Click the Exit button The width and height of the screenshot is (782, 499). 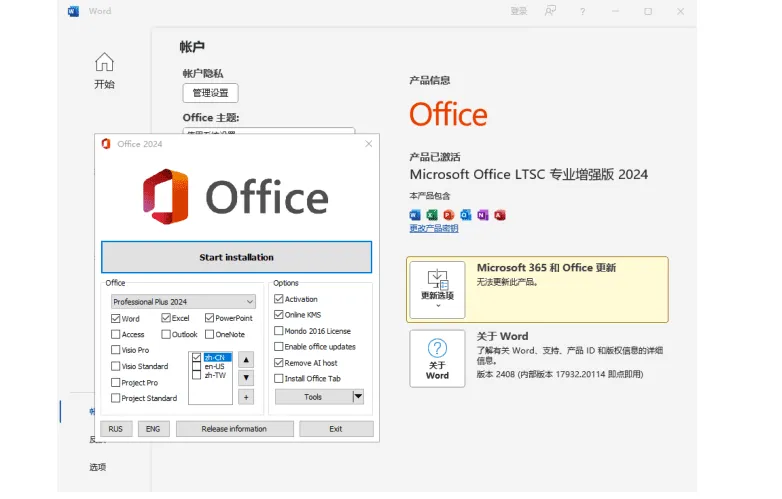pos(336,429)
